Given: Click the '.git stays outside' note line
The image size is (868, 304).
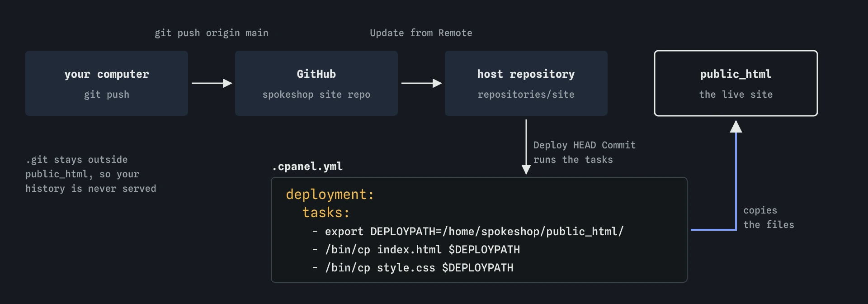Looking at the screenshot, I should tap(76, 160).
